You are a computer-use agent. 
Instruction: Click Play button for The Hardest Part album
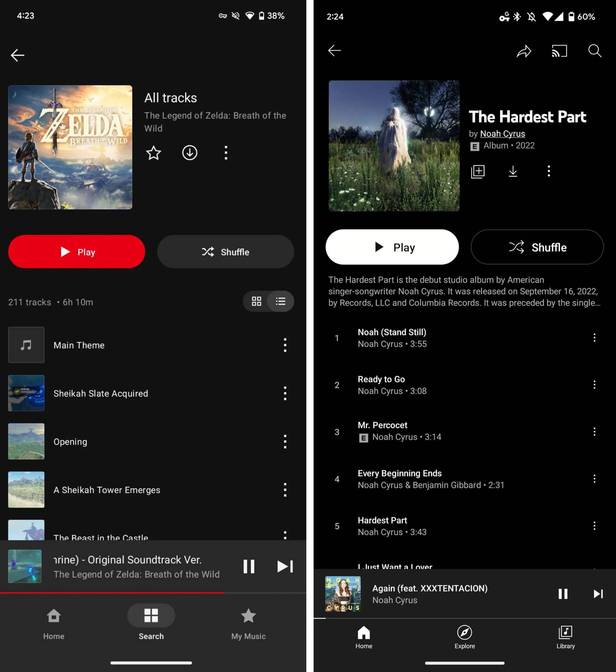393,247
